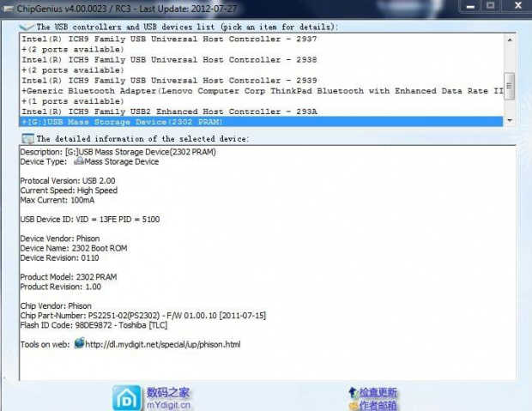Viewport: 532px width, 411px height.
Task: Click the detailed information monitor icon
Action: point(27,139)
